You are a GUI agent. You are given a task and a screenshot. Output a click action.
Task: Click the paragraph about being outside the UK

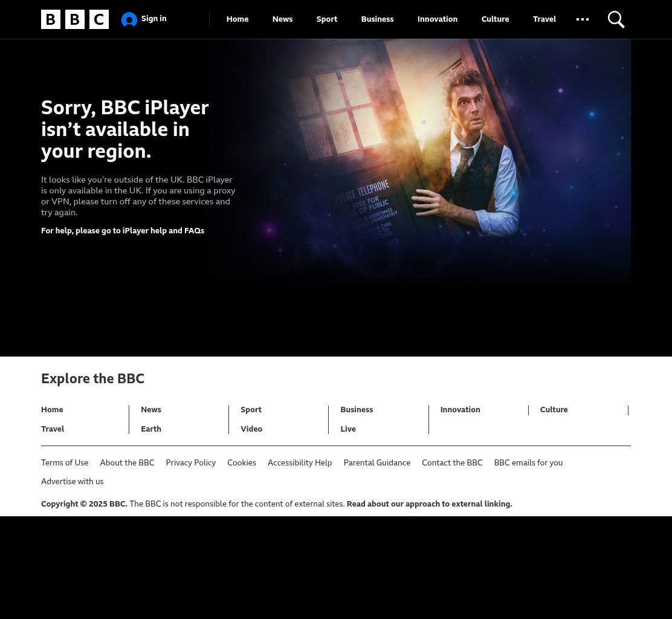pyautogui.click(x=138, y=196)
